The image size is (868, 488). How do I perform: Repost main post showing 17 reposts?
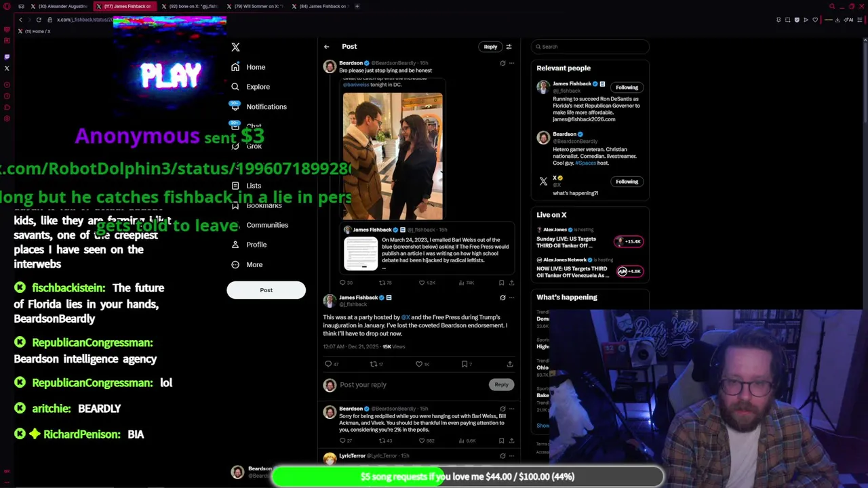376,364
